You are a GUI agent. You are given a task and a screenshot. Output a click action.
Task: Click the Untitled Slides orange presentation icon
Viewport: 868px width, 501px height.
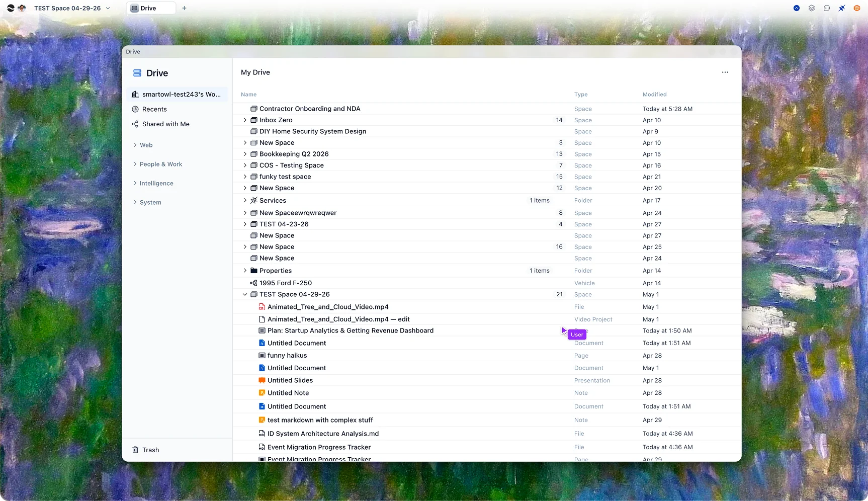click(x=262, y=380)
